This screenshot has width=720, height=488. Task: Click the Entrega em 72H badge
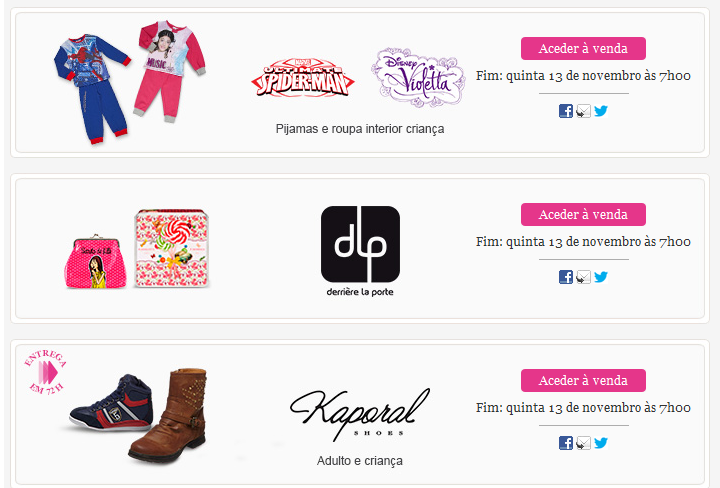(45, 372)
